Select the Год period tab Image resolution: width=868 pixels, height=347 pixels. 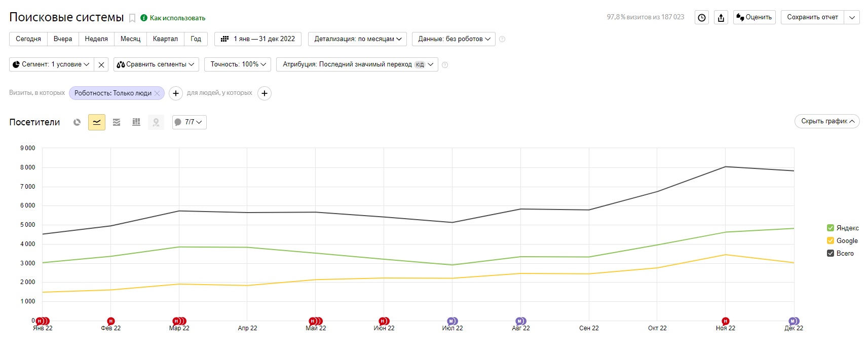tap(196, 39)
